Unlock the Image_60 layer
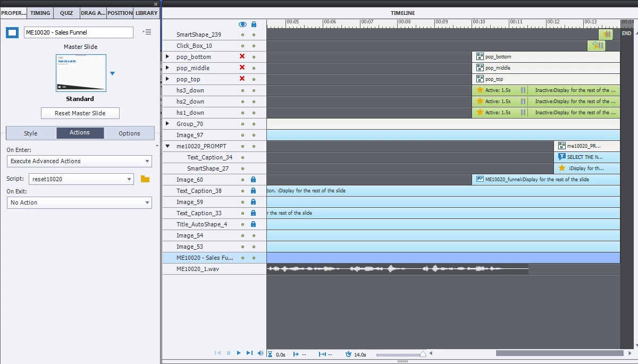 point(254,180)
